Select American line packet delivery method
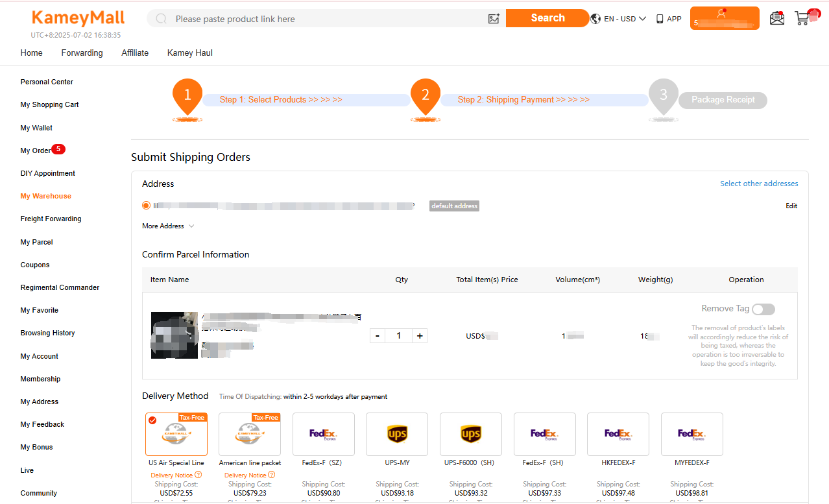This screenshot has width=829, height=504. coord(250,434)
